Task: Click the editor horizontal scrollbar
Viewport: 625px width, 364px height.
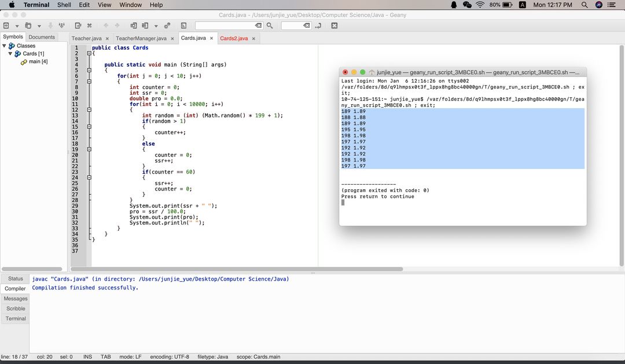Action: click(237, 269)
